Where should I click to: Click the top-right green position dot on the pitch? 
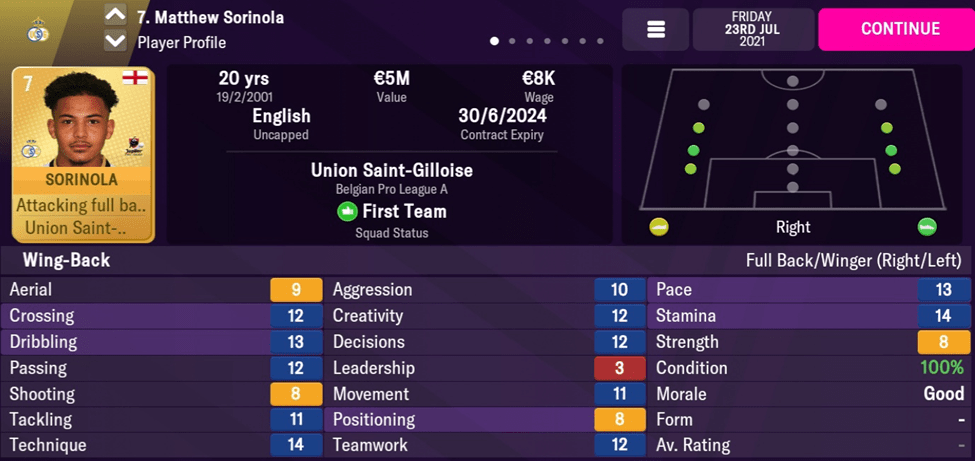886,128
